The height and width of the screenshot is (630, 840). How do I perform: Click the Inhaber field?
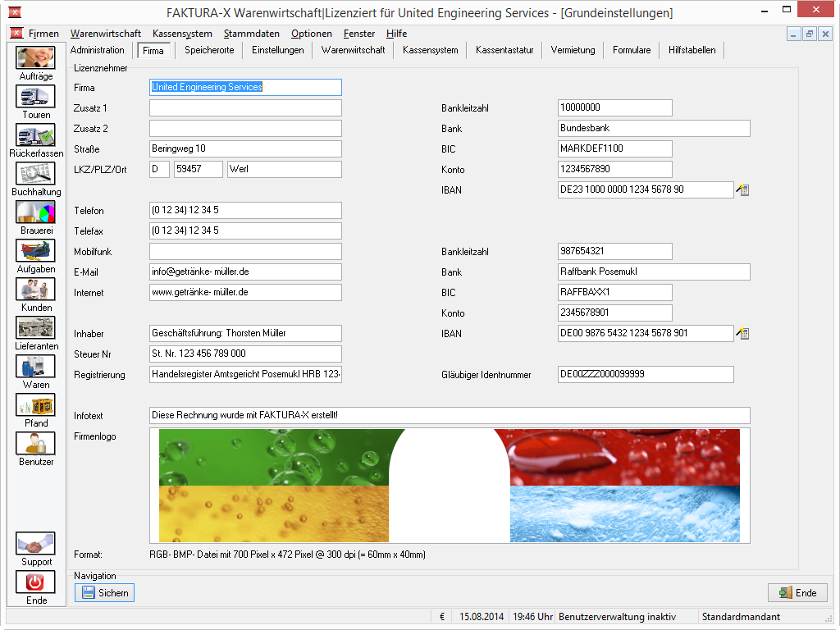[245, 333]
